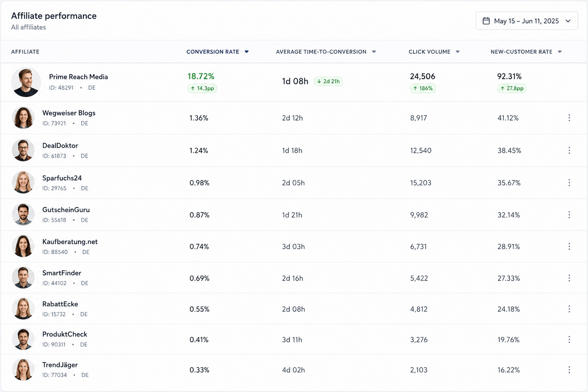Select Wegweiser Blogs' 8,917 click volume
The image size is (588, 392).
point(418,118)
